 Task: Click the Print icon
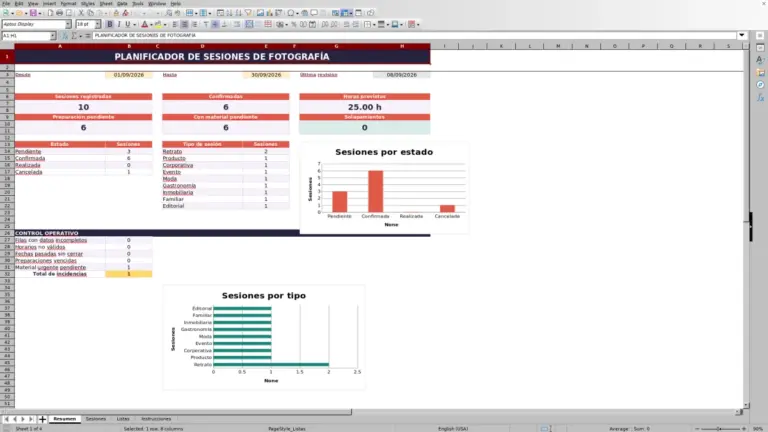coord(59,13)
